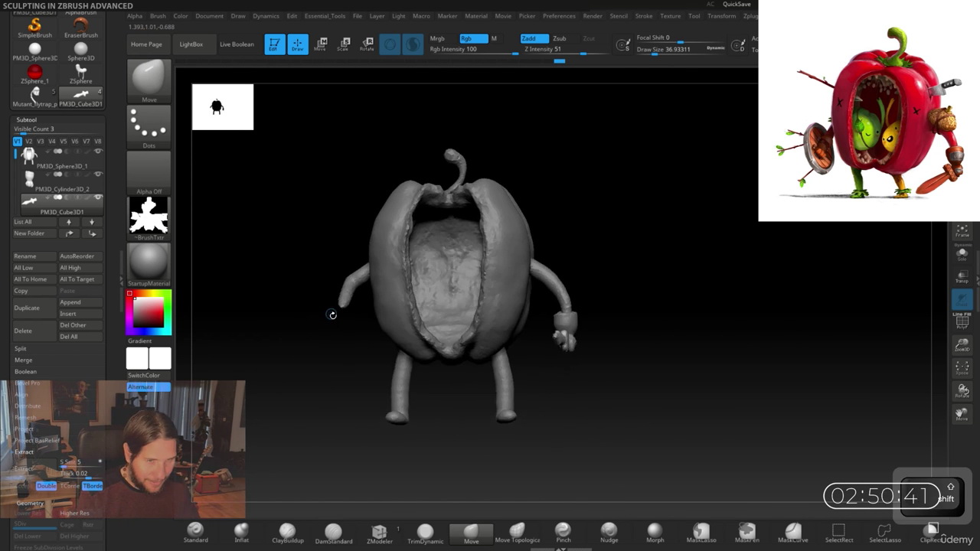980x551 pixels.
Task: Open the Render menu
Action: tap(593, 16)
